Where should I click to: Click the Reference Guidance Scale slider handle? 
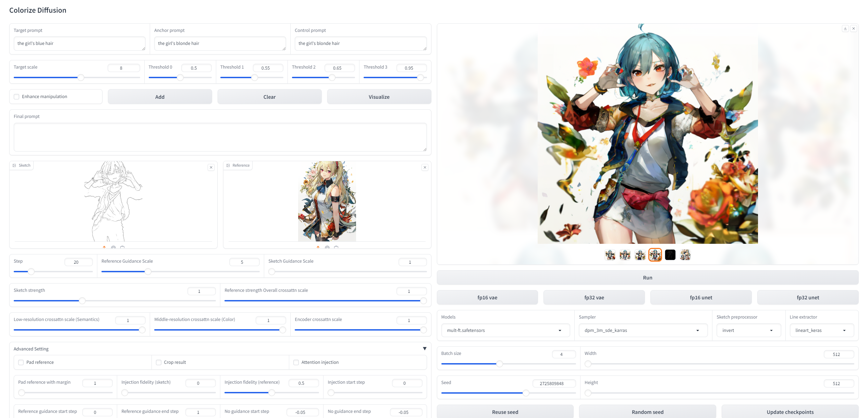pyautogui.click(x=148, y=272)
